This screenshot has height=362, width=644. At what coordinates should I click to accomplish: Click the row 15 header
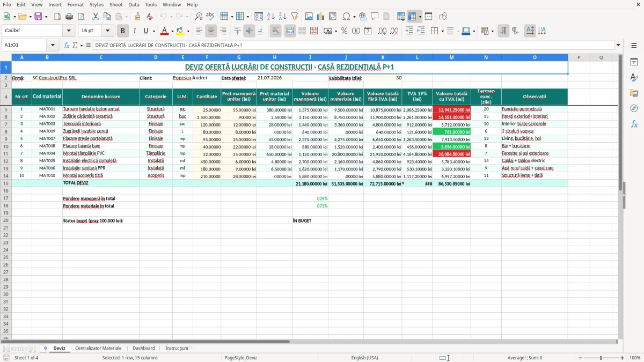(x=6, y=183)
